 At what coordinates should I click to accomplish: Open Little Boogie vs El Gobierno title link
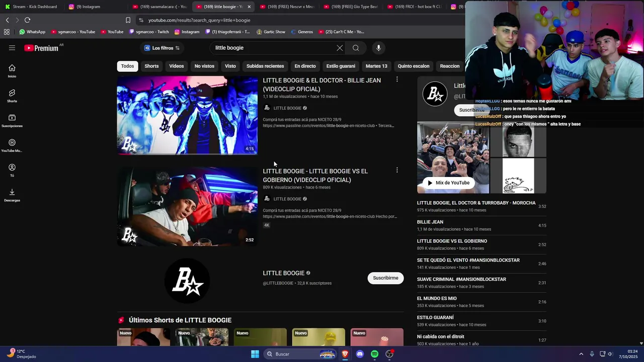tap(315, 175)
